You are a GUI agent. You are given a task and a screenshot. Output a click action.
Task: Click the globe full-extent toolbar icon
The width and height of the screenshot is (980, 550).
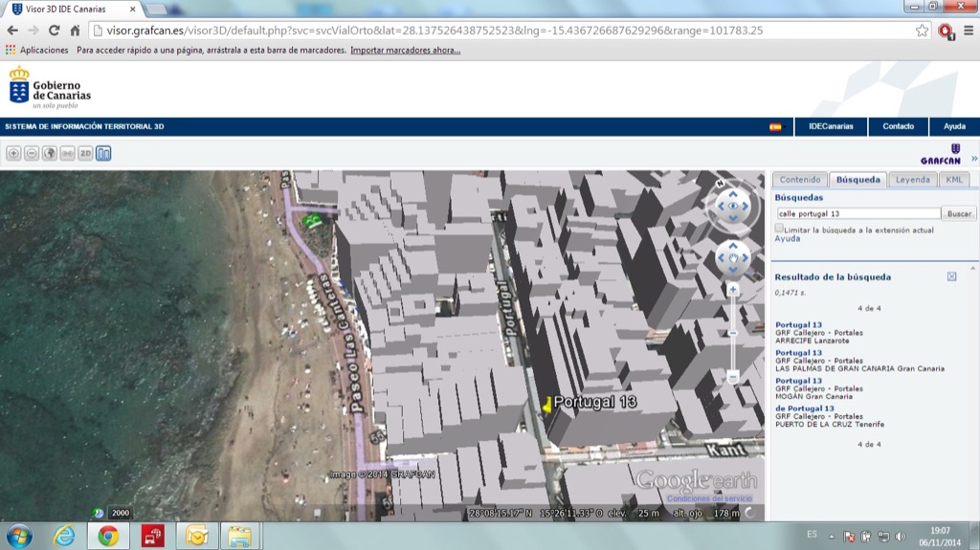[x=50, y=153]
